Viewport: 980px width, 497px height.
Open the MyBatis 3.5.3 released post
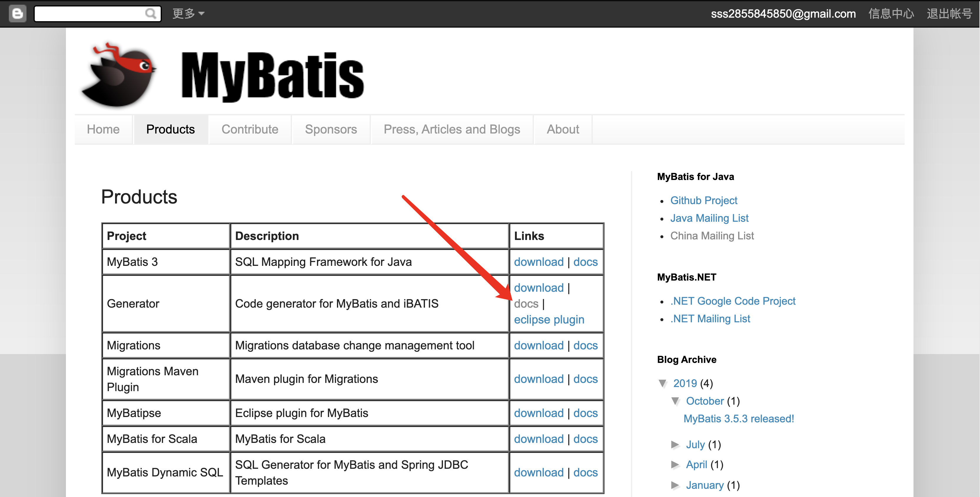738,419
